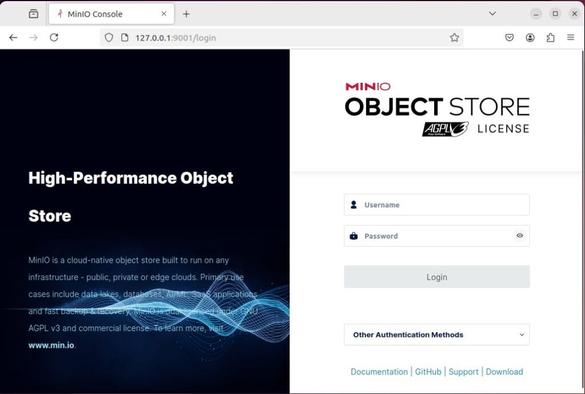Click the lock icon in Password field
The height and width of the screenshot is (394, 585).
354,236
